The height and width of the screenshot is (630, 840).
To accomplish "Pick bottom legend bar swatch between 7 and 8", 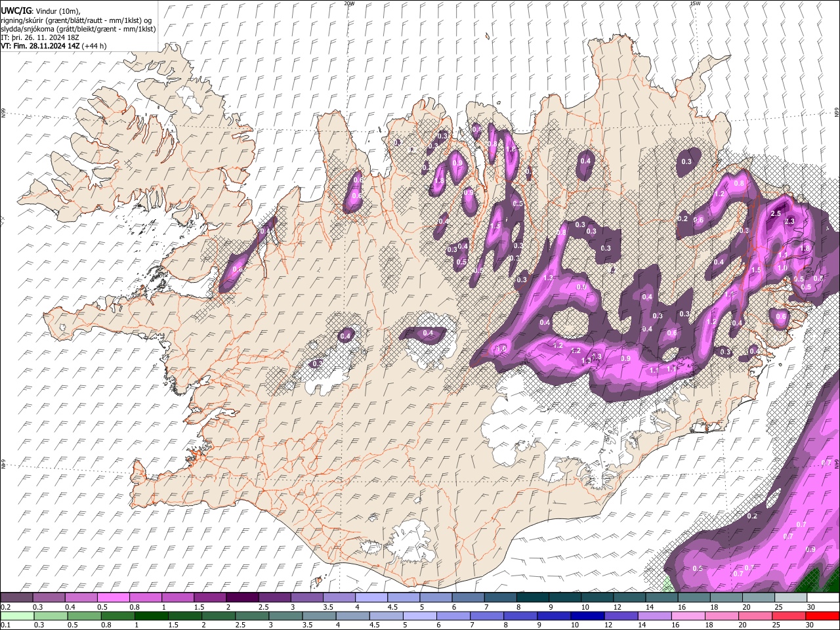I will [x=488, y=616].
